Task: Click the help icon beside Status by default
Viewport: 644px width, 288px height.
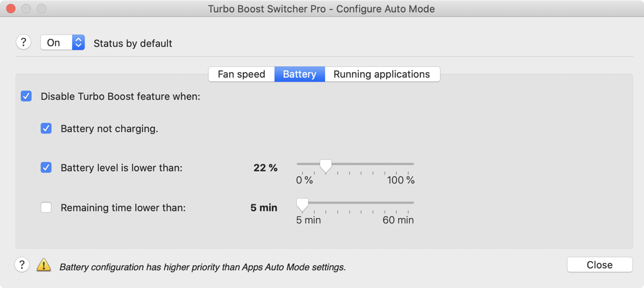Action: point(23,42)
